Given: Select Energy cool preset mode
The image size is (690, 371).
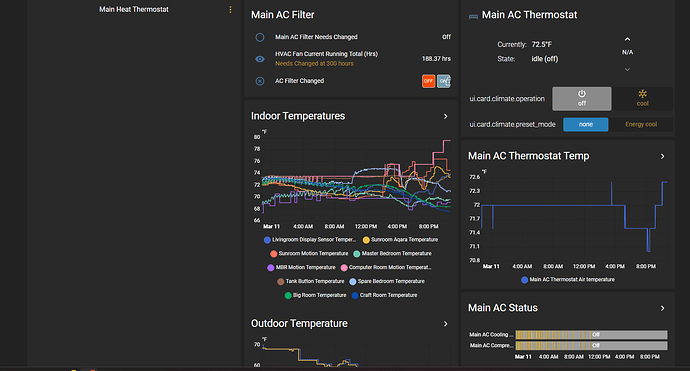Looking at the screenshot, I should tap(641, 125).
